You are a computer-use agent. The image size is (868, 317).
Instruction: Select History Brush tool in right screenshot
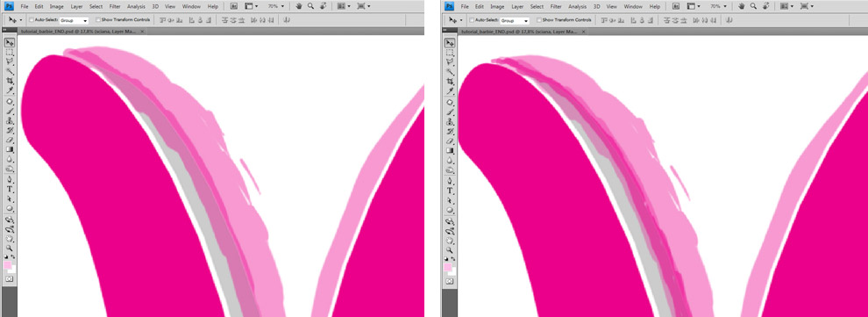(450, 131)
